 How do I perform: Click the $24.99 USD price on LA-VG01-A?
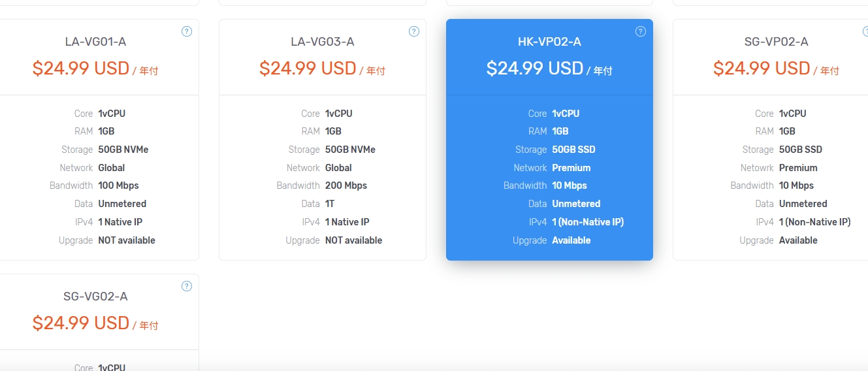(81, 68)
